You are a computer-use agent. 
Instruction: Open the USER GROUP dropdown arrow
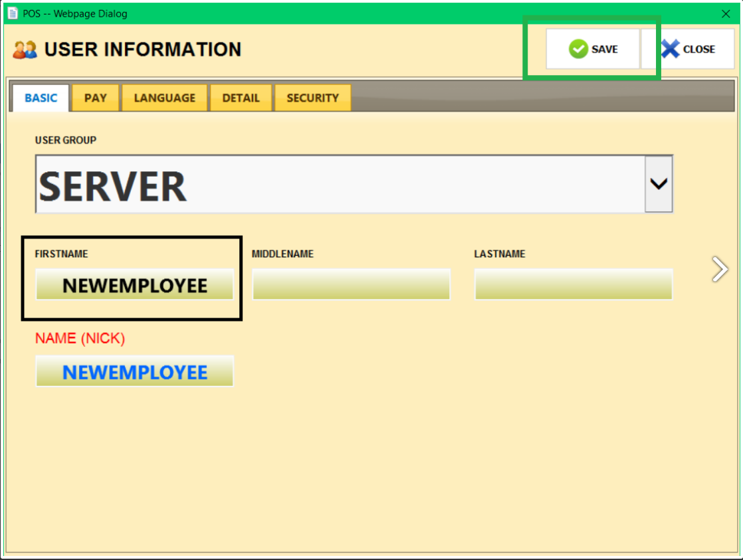[659, 184]
